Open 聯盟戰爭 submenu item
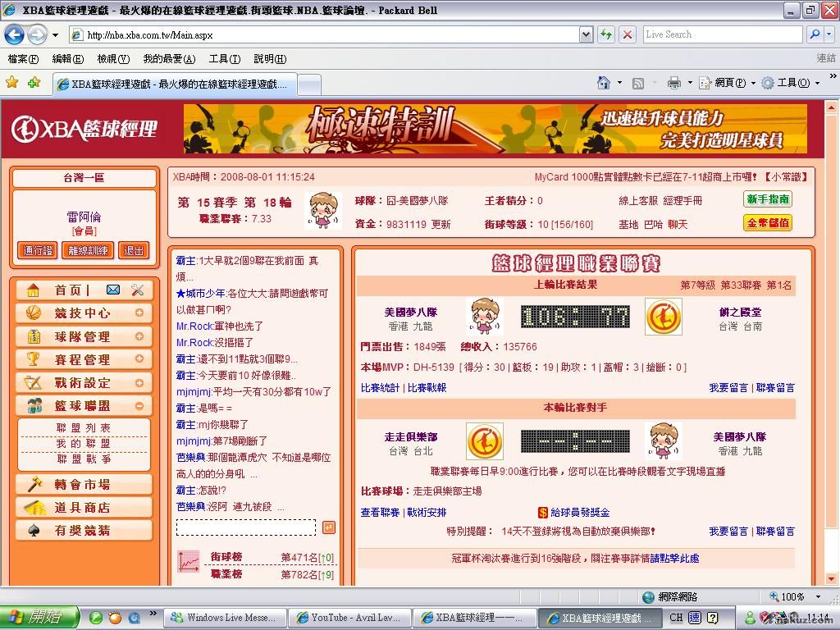This screenshot has width=840, height=630. click(x=84, y=459)
